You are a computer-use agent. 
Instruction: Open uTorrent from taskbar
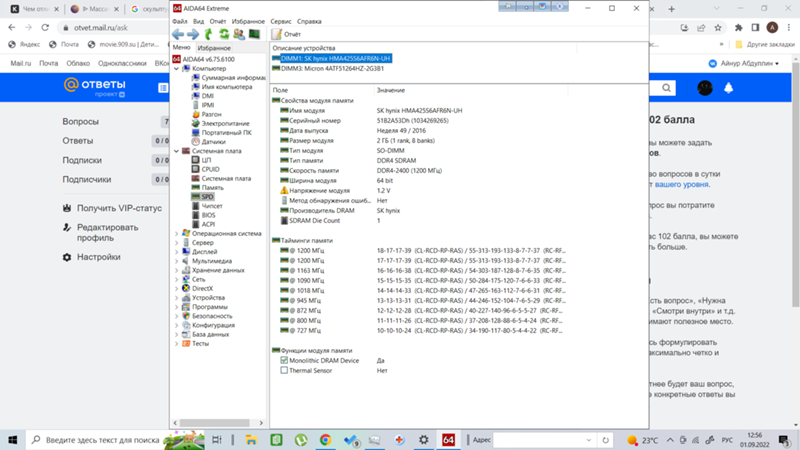301,440
